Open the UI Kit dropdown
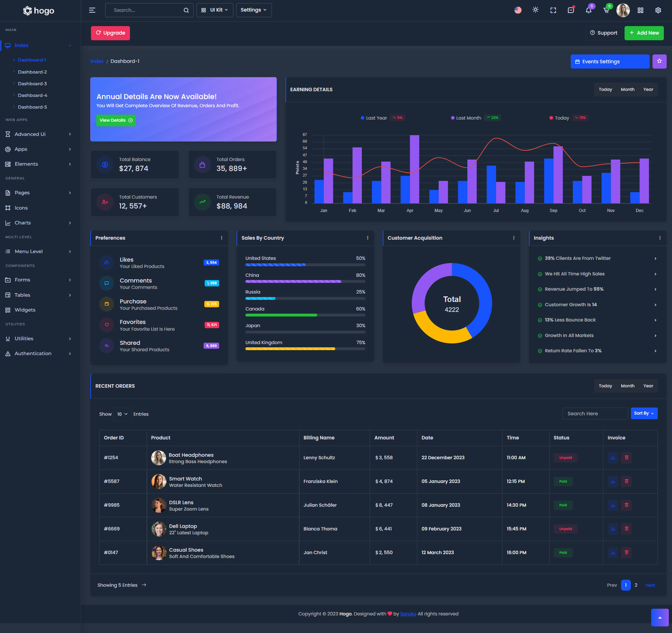Image resolution: width=672 pixels, height=633 pixels. pyautogui.click(x=215, y=10)
